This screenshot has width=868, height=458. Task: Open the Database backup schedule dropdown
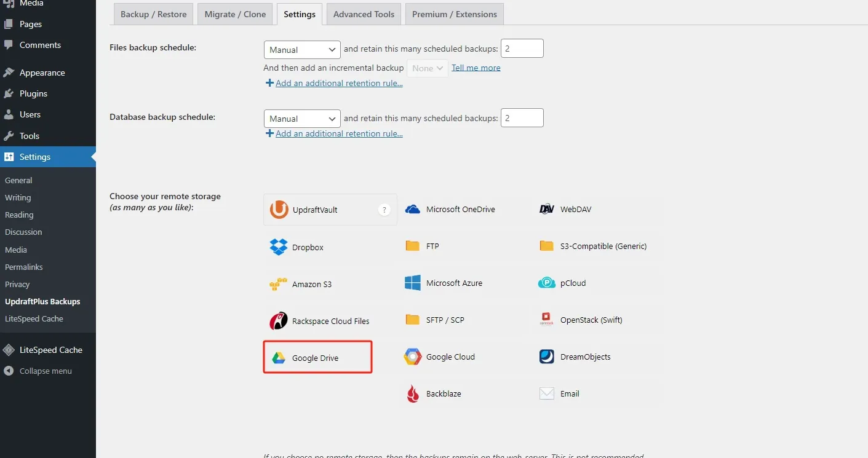tap(302, 119)
